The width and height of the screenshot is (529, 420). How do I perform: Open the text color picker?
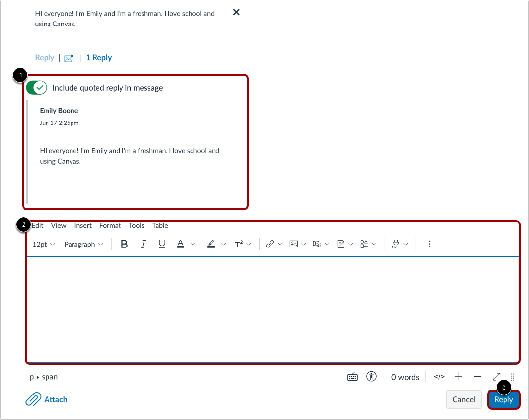(180, 244)
